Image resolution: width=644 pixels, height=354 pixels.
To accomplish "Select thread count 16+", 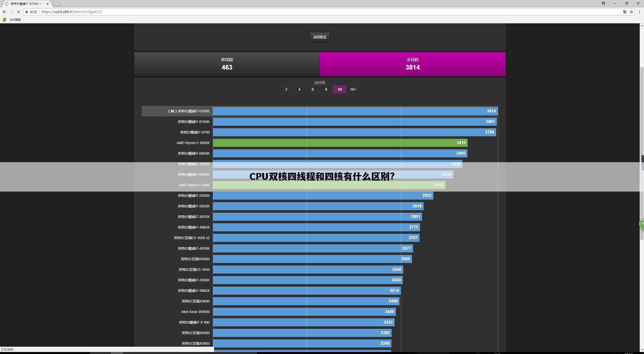I will coord(353,89).
